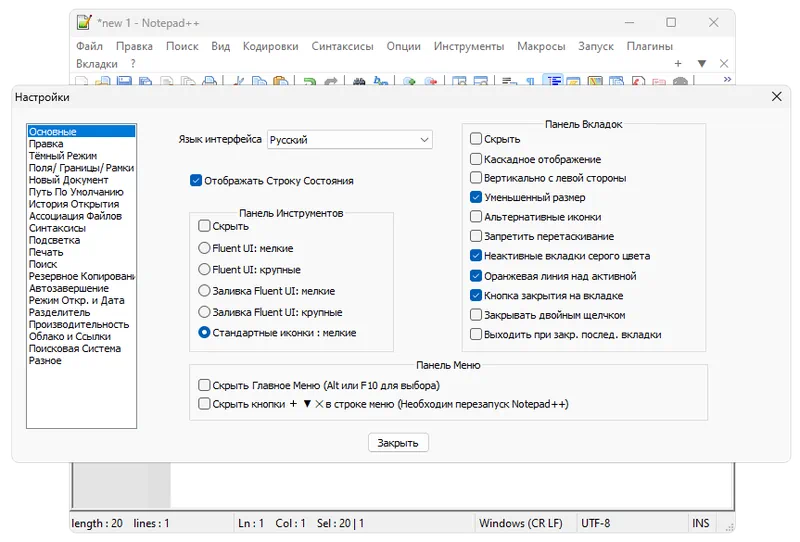
Task: Open the Файл menu
Action: (89, 46)
